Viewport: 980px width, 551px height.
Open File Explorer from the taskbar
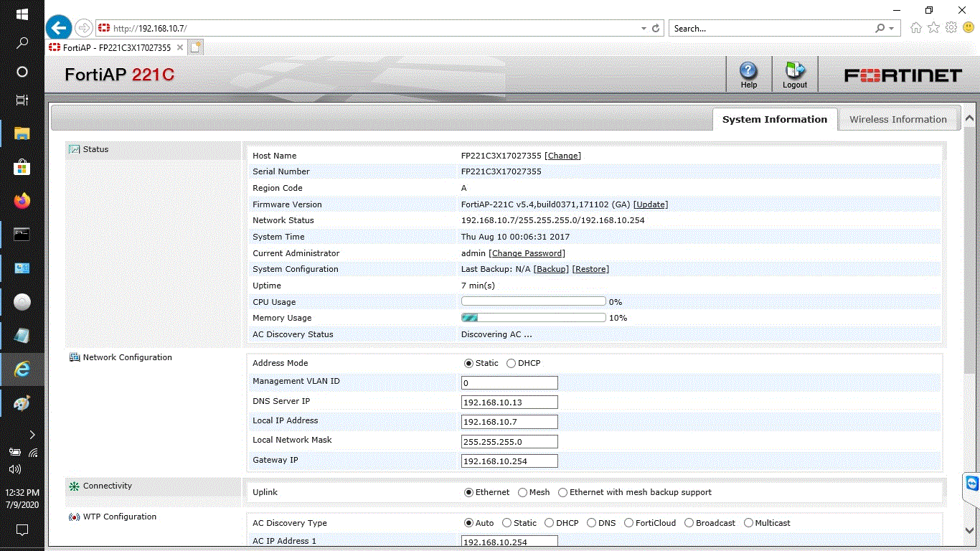[x=22, y=133]
